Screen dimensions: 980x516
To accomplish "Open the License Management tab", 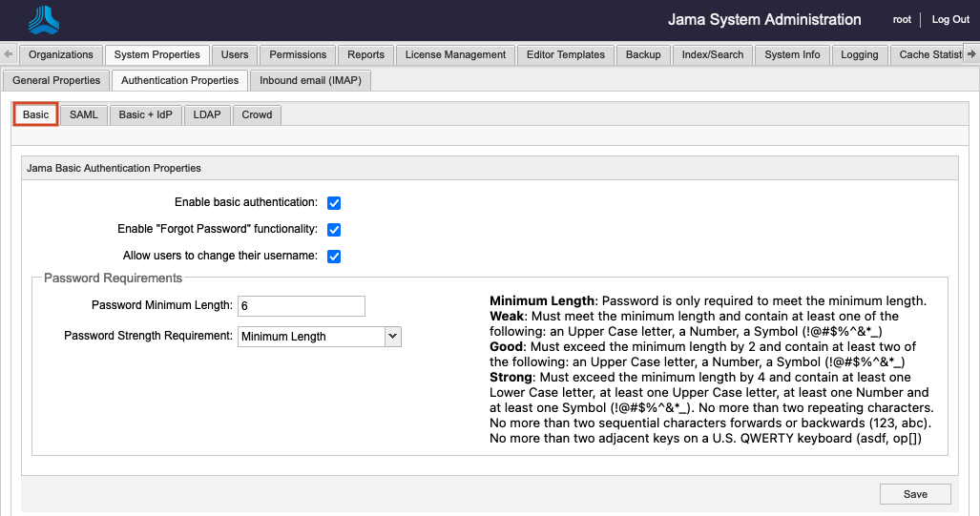I will coord(455,55).
